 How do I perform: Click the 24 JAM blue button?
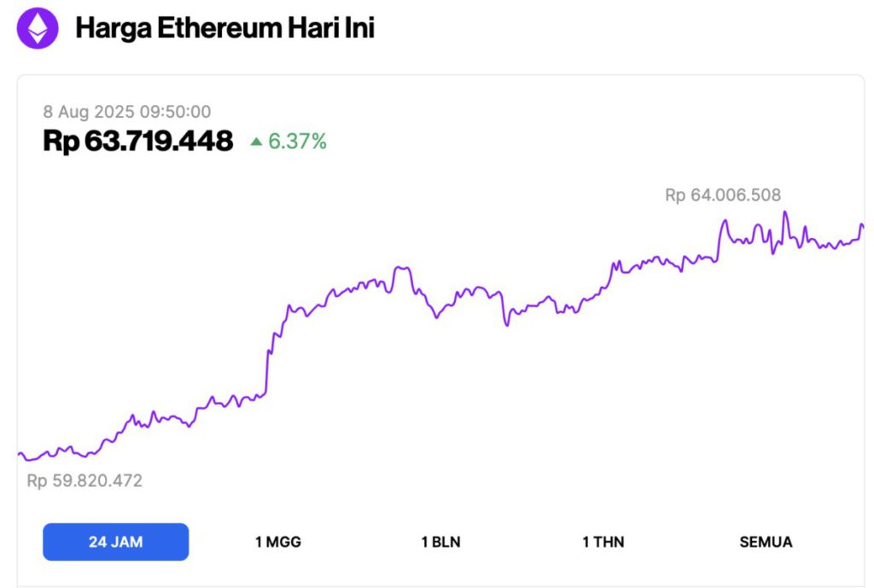click(x=116, y=541)
